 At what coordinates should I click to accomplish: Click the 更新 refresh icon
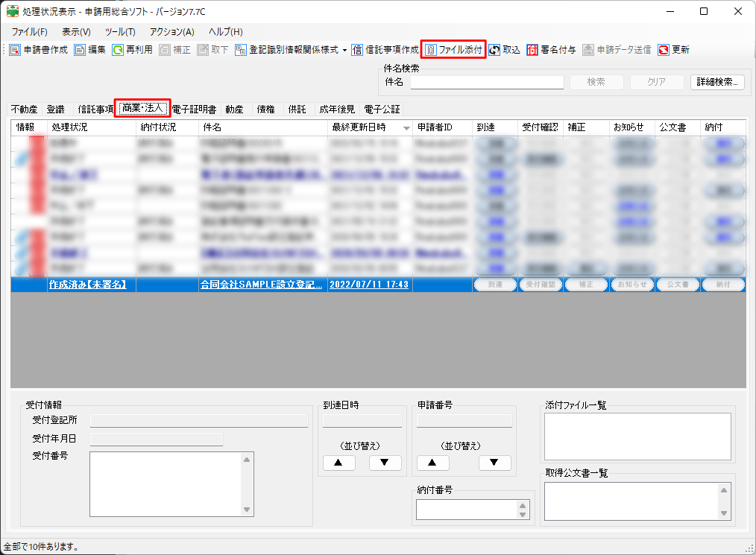pyautogui.click(x=664, y=50)
